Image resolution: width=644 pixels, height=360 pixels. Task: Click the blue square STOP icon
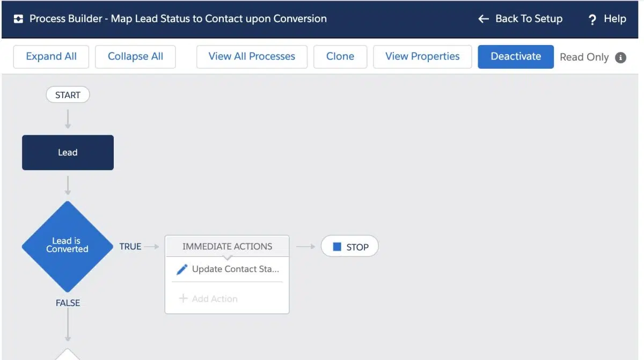tap(337, 247)
